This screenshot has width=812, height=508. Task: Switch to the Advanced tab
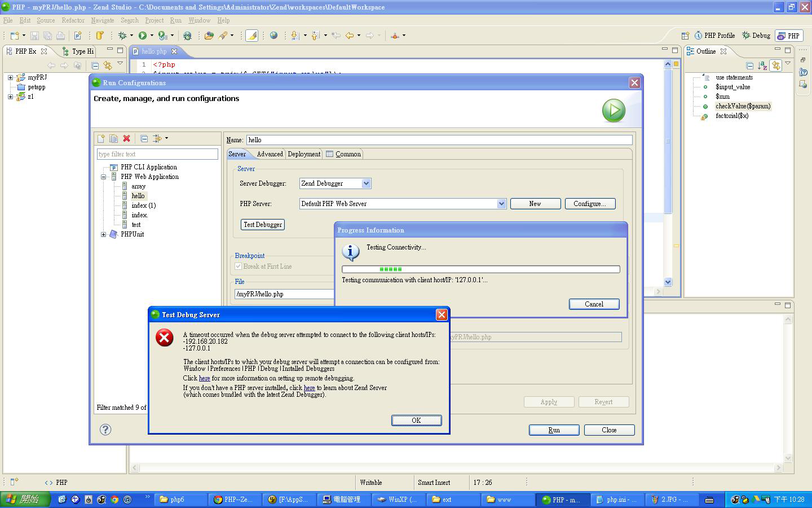click(270, 154)
